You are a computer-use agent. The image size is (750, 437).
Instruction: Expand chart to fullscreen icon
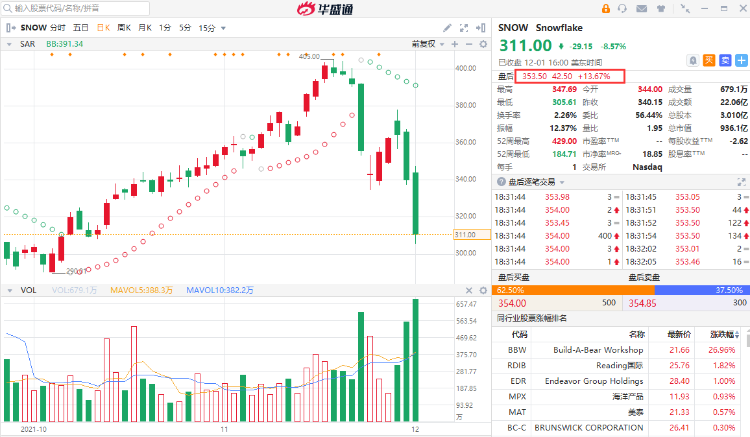(463, 28)
